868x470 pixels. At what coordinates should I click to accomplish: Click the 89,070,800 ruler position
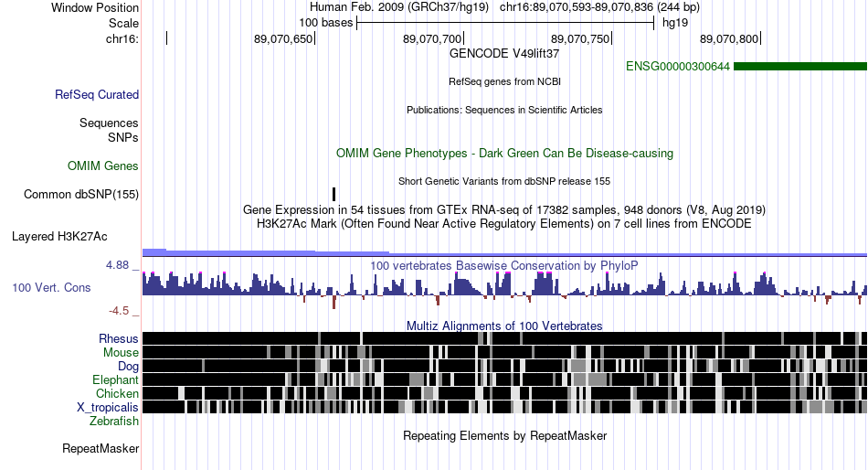(x=729, y=38)
